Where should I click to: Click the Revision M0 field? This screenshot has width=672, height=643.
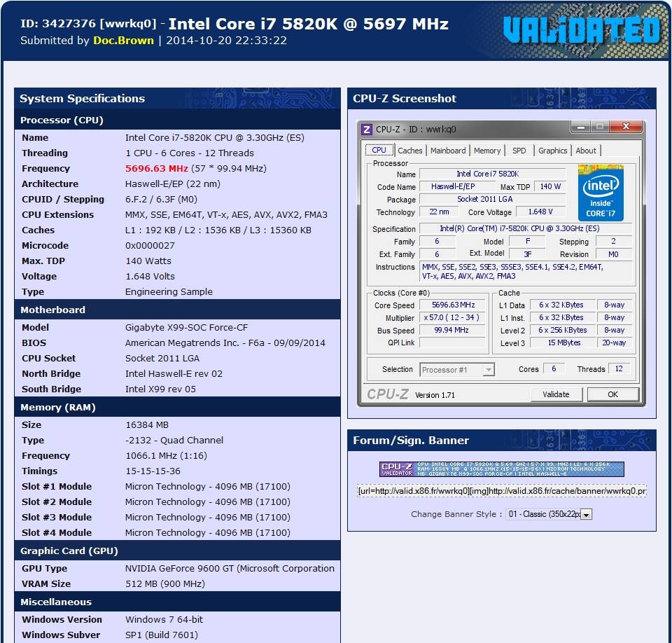613,254
